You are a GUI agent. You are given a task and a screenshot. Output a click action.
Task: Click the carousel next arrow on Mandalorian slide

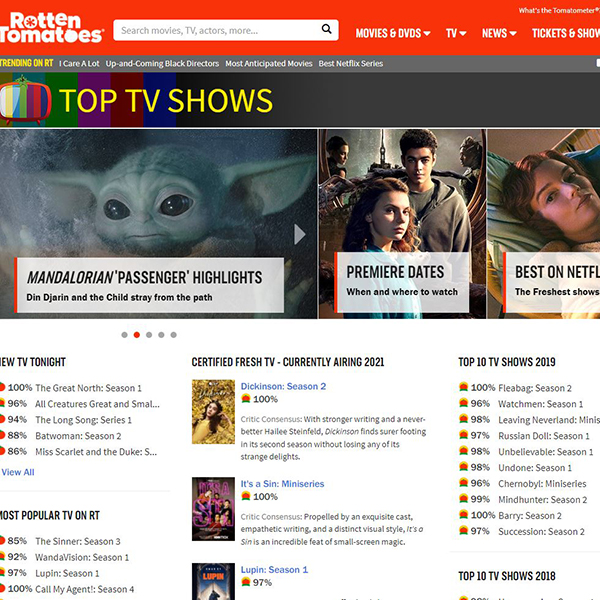point(300,234)
